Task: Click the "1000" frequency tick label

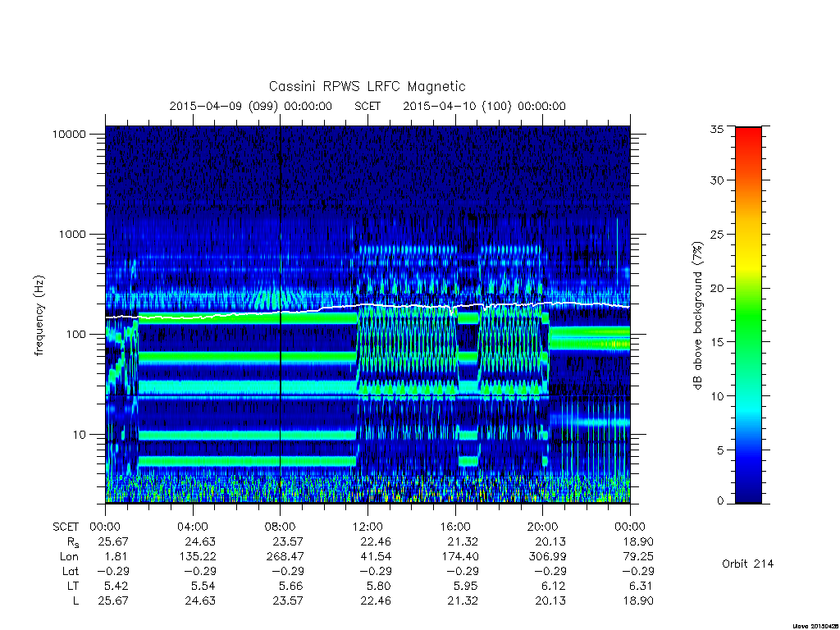Action: click(72, 235)
